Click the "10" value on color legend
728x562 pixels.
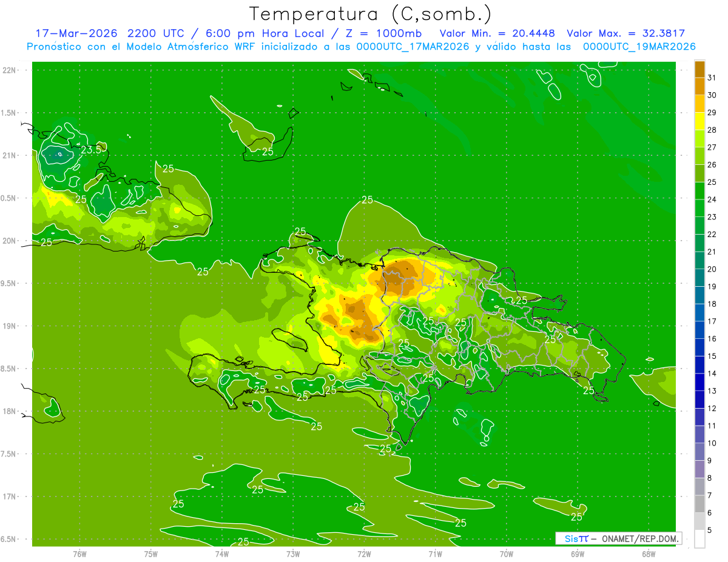[712, 443]
